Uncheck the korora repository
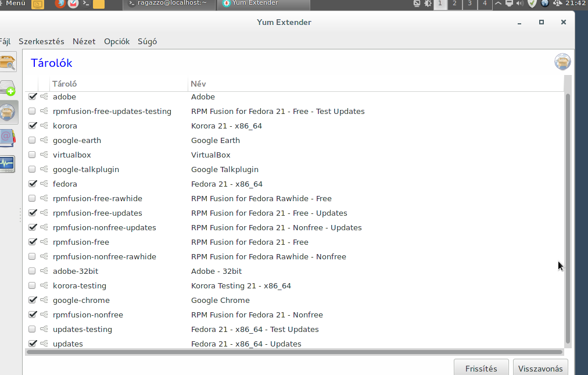588x375 pixels. [33, 126]
